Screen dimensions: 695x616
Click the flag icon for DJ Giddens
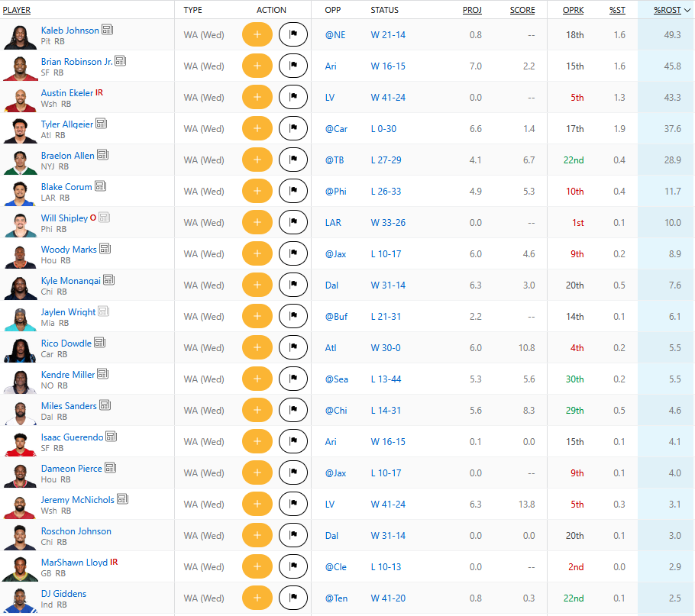click(293, 598)
